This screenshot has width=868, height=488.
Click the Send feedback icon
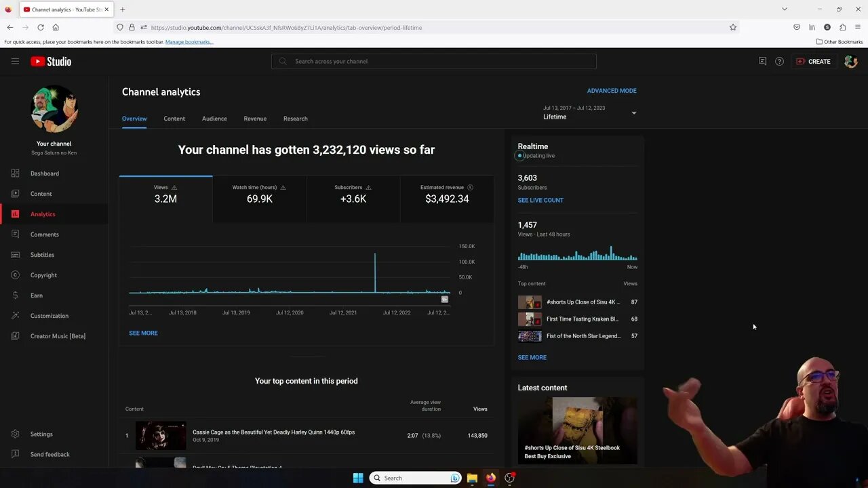click(x=15, y=455)
